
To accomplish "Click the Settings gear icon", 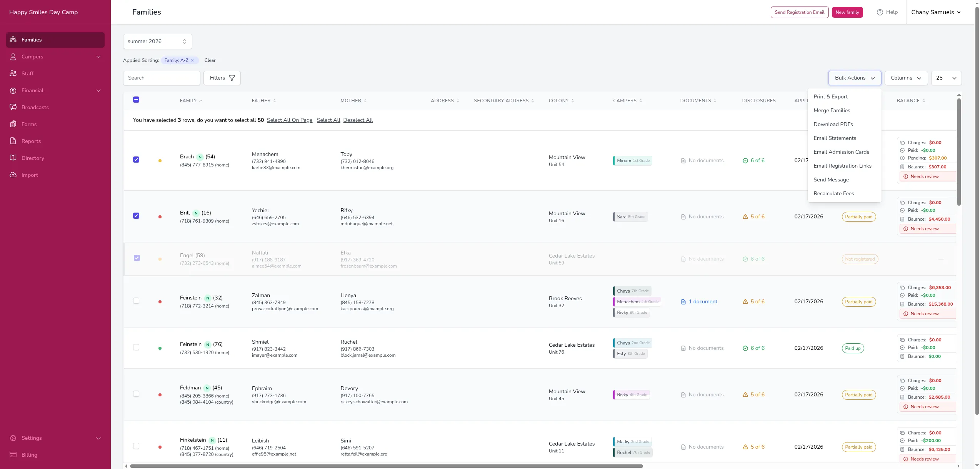I will pyautogui.click(x=13, y=438).
